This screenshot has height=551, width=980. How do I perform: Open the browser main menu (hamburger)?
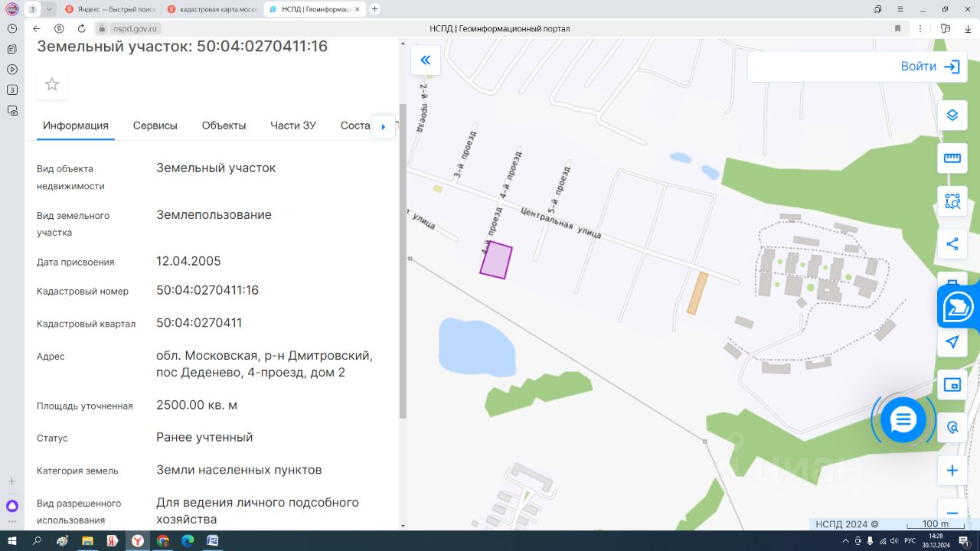[900, 9]
